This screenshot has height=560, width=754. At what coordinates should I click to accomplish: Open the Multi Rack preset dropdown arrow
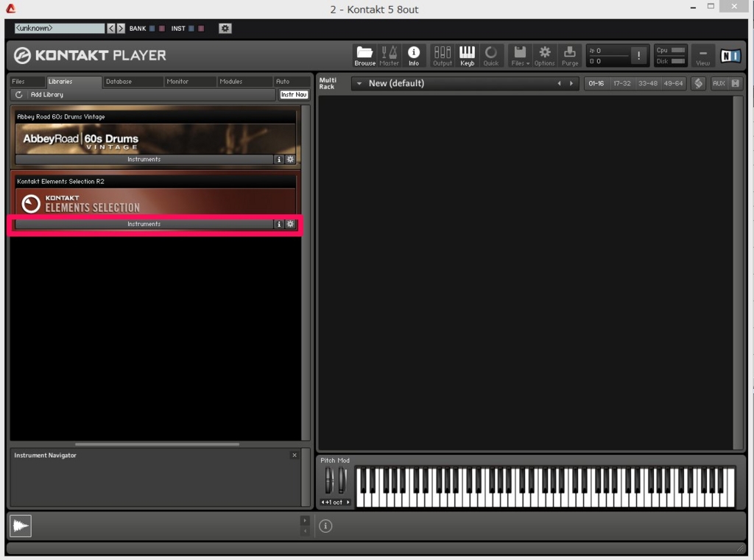pyautogui.click(x=359, y=83)
